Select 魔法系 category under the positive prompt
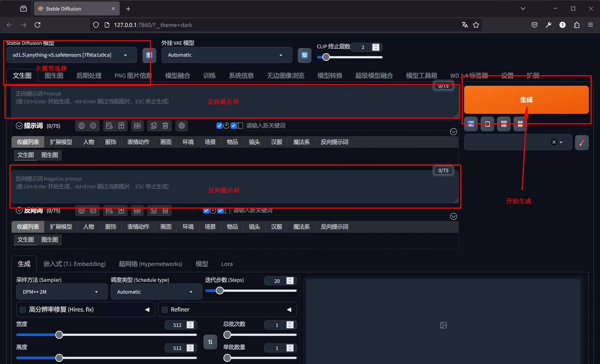Image resolution: width=600 pixels, height=364 pixels. point(301,142)
